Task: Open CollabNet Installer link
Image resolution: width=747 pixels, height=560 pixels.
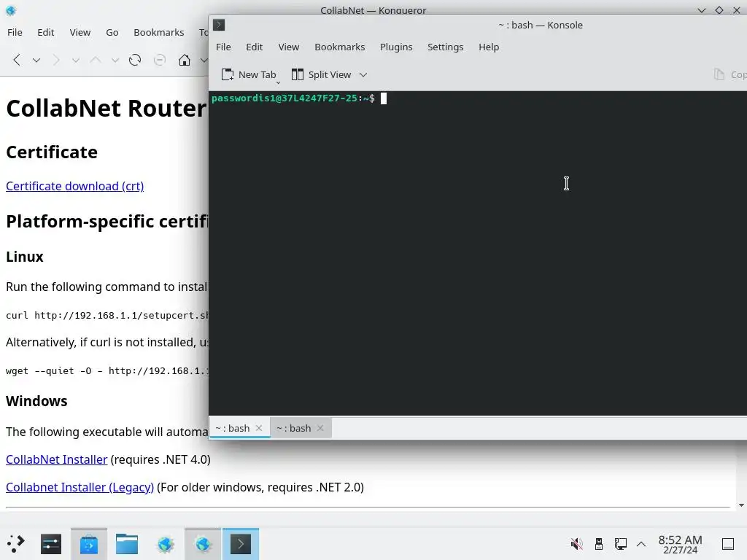Action: [x=57, y=459]
